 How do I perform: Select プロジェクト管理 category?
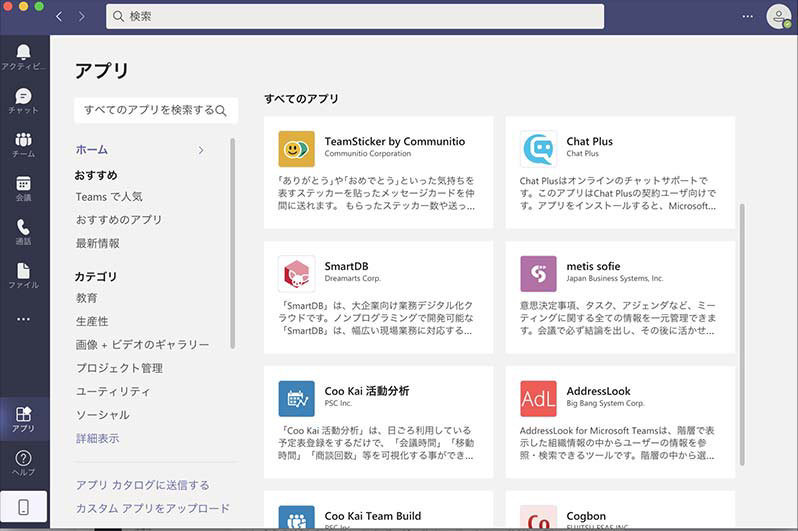pyautogui.click(x=120, y=368)
